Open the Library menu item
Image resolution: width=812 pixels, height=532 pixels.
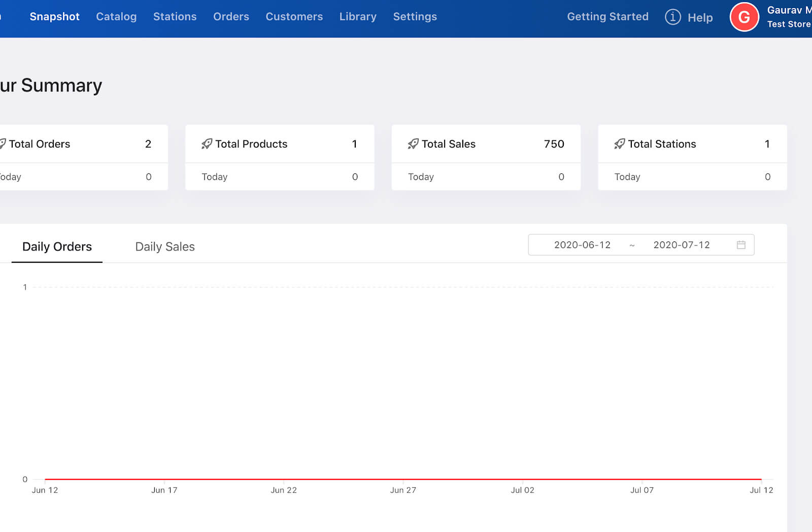(x=358, y=17)
